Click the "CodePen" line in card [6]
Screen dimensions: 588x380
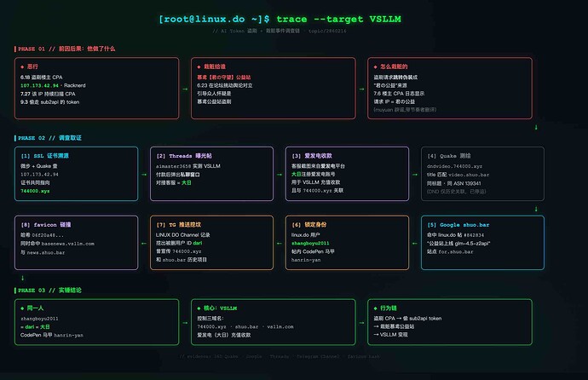pos(313,251)
